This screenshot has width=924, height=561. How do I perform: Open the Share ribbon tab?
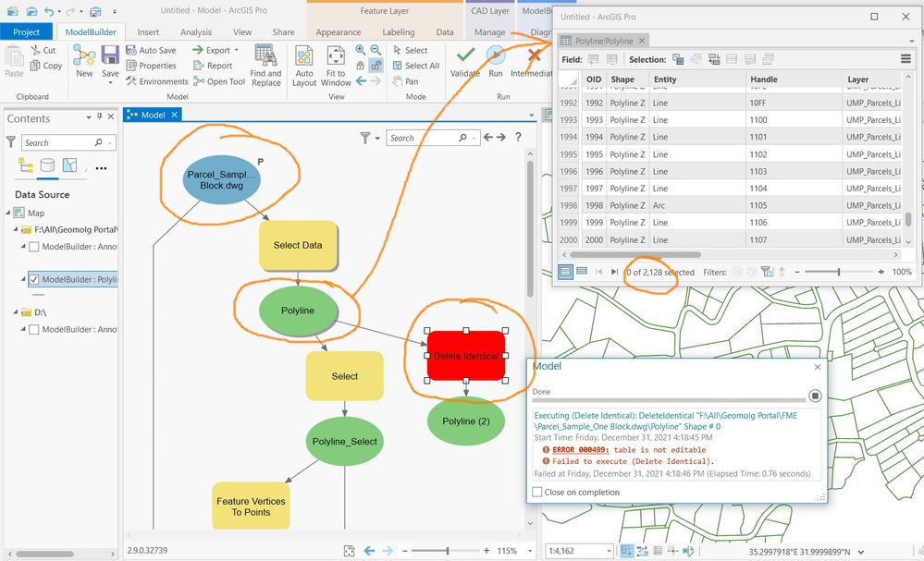[x=283, y=31]
